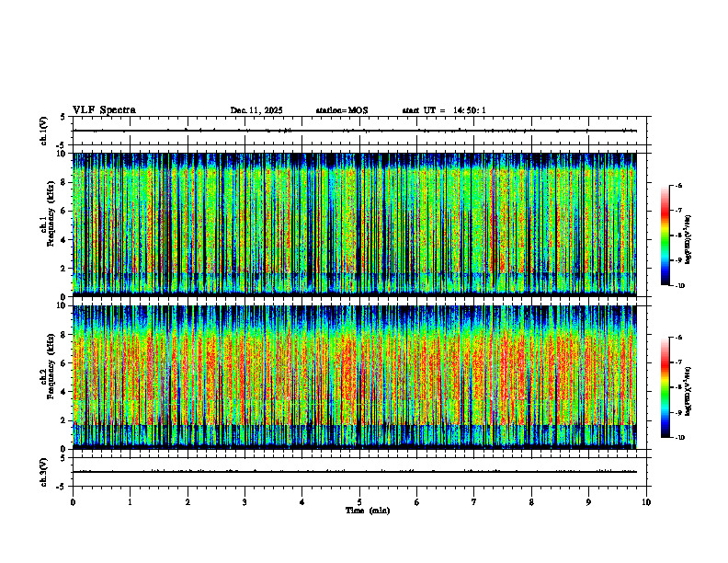This screenshot has width=728, height=563.
Task: Click time axis tick label "2"
Action: 188,502
